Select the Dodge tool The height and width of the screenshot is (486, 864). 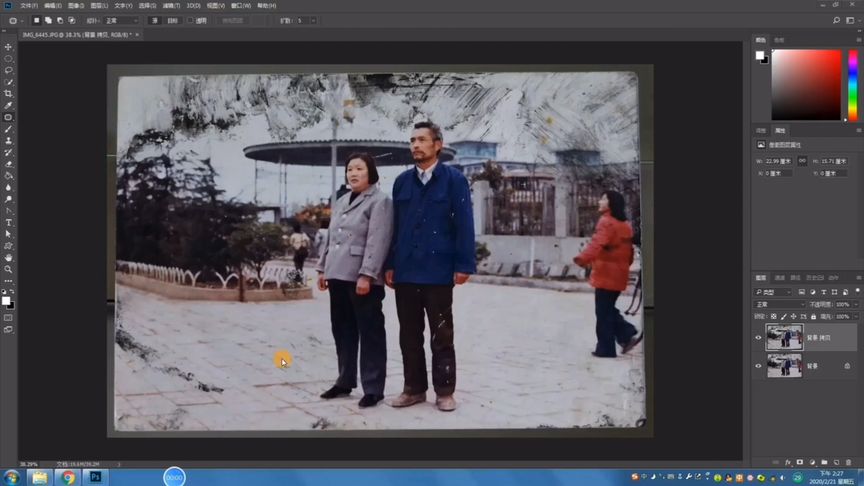8,199
